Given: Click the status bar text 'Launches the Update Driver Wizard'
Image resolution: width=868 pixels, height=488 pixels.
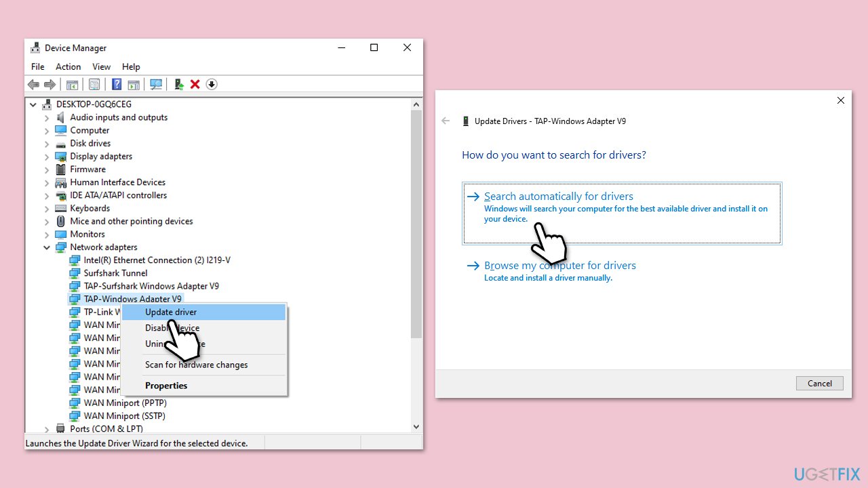Looking at the screenshot, I should (x=136, y=443).
